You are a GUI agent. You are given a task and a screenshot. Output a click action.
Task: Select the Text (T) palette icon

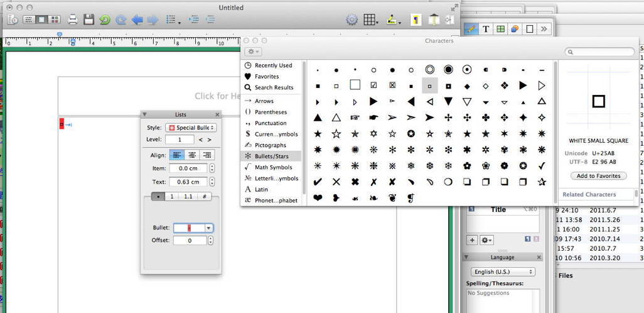point(486,29)
